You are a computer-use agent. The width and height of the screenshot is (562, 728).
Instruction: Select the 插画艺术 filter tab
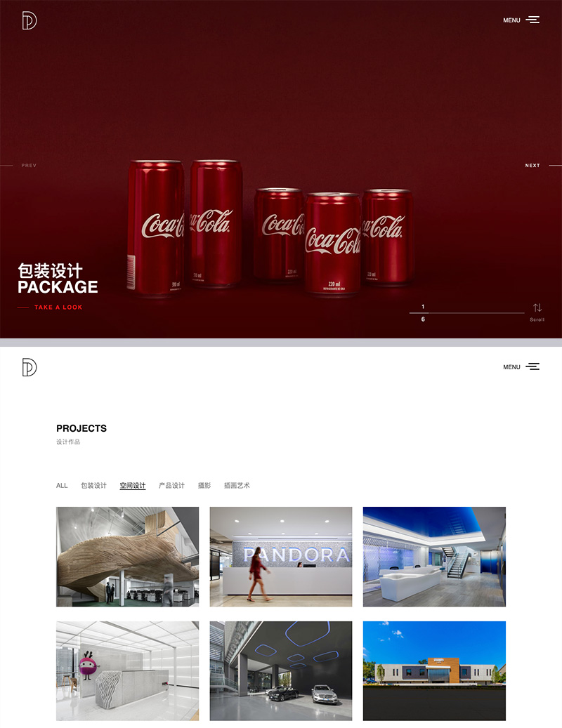pyautogui.click(x=237, y=486)
